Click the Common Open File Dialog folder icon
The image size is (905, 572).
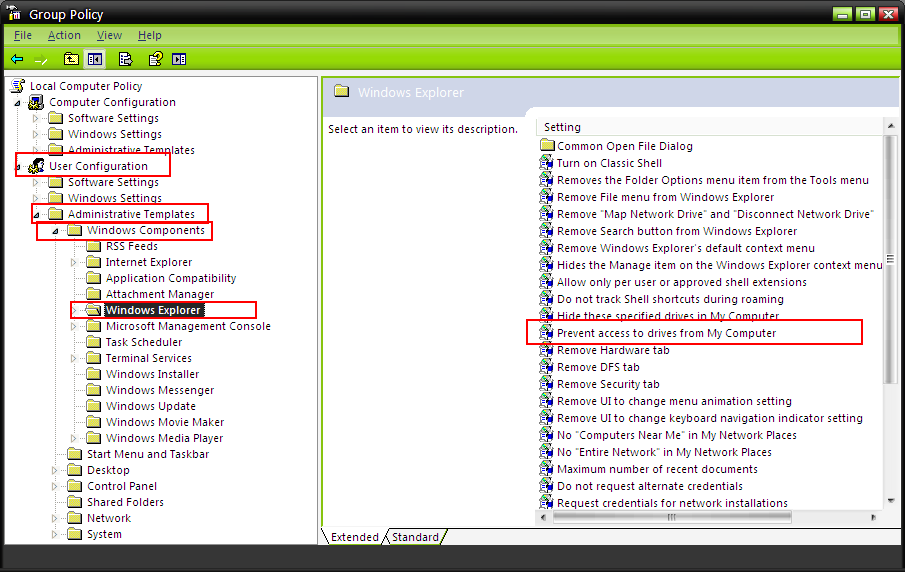tap(547, 145)
